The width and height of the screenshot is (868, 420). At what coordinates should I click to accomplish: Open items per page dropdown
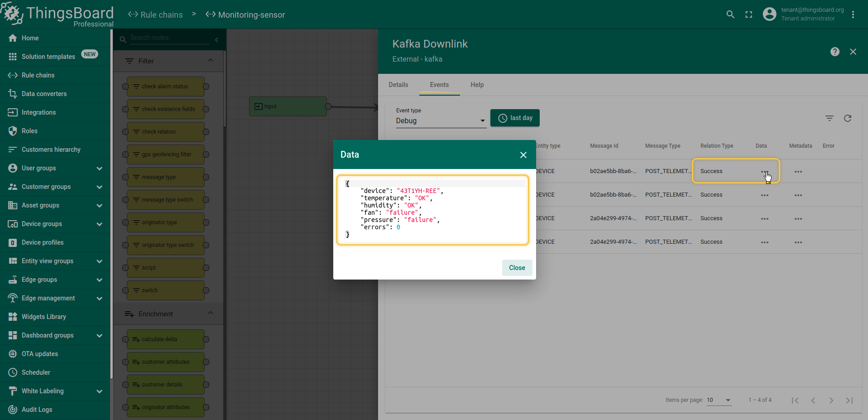coord(719,400)
